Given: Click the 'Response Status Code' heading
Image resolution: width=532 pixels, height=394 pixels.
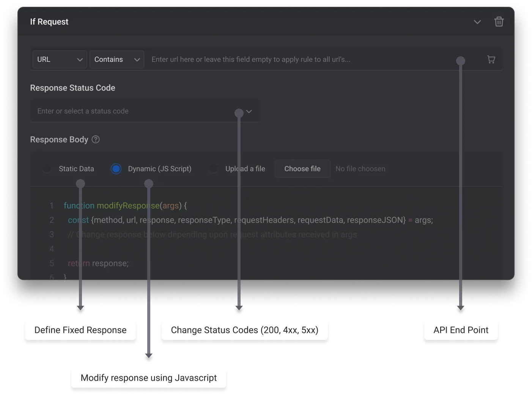Looking at the screenshot, I should point(72,88).
